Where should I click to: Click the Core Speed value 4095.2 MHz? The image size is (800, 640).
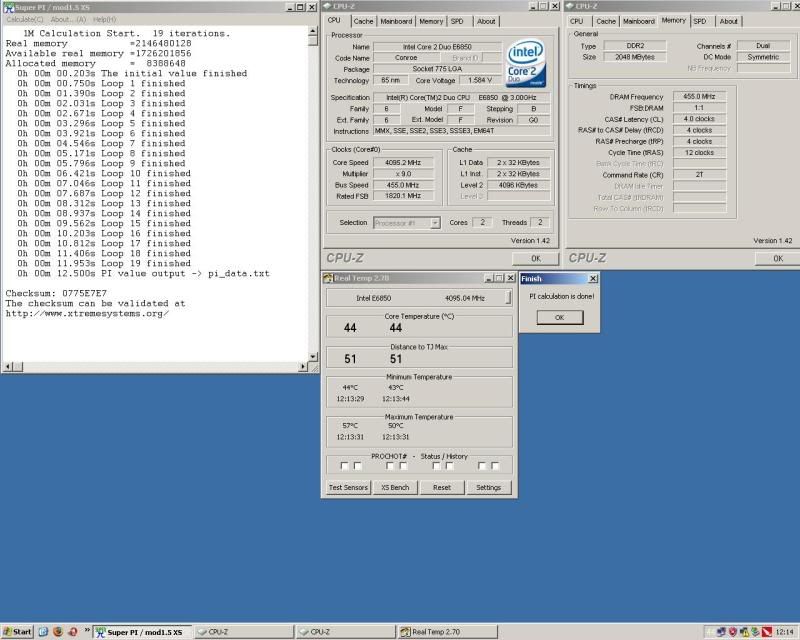coord(403,162)
